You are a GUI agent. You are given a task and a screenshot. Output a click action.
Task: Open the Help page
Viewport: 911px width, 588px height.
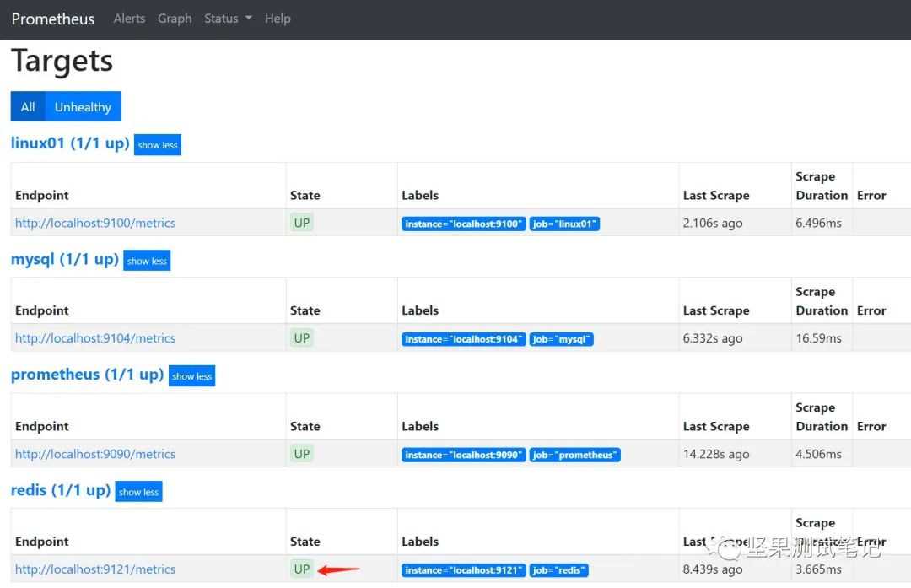278,19
